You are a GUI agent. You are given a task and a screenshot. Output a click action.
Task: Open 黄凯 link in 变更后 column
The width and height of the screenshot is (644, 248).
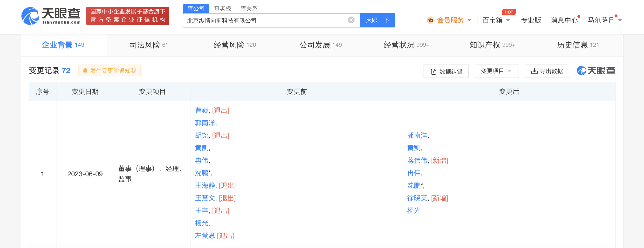(x=414, y=148)
